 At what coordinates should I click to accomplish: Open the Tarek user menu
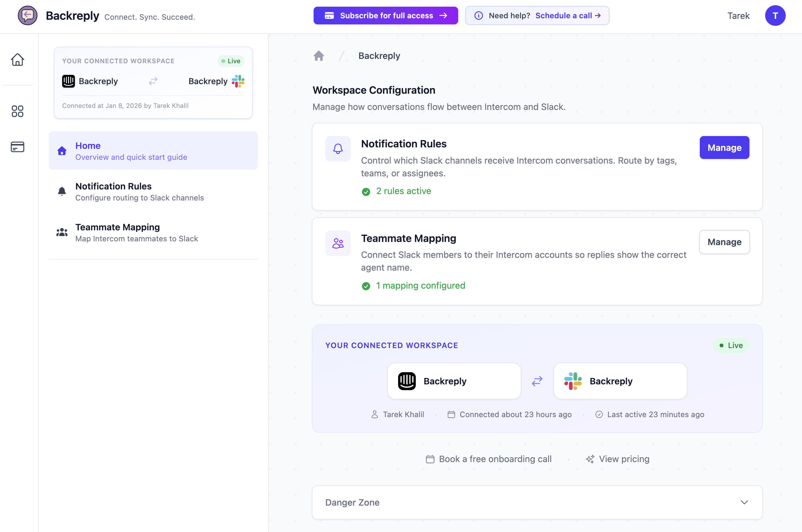click(738, 16)
